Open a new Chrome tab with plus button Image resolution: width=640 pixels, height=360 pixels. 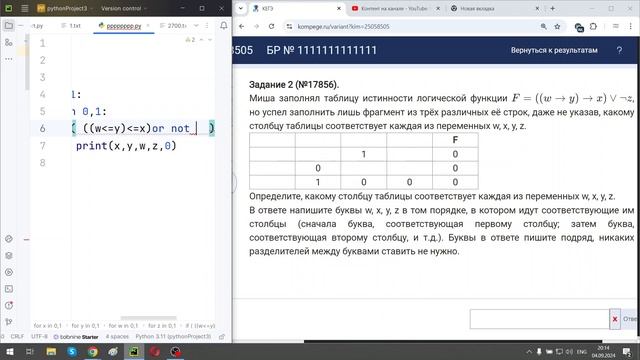[553, 9]
